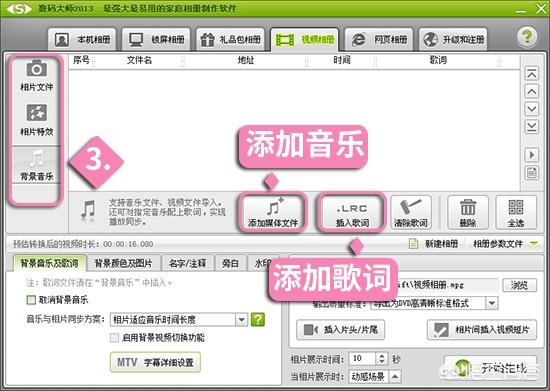The image size is (550, 391).
Task: Open the 升级和注册 tab
Action: click(x=453, y=39)
